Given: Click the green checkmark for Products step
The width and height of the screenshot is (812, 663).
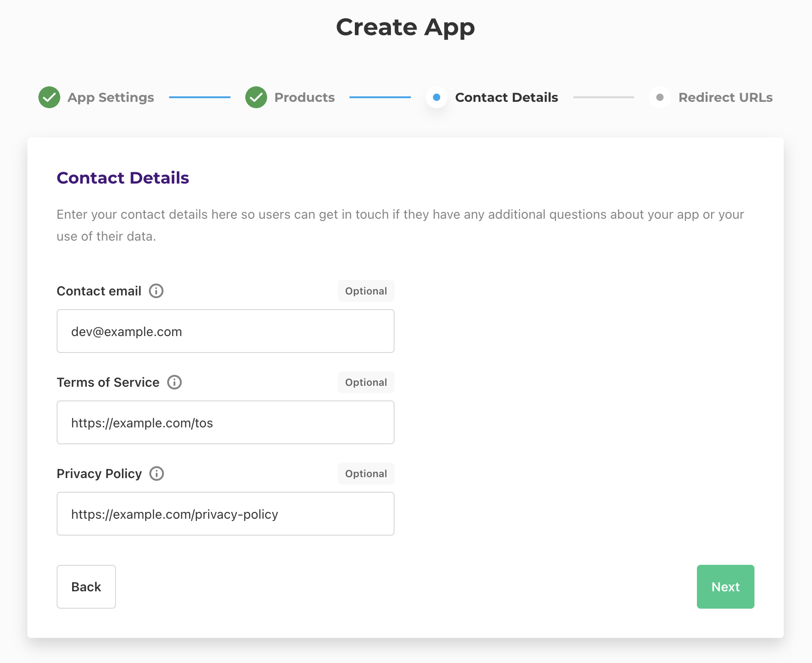Looking at the screenshot, I should [256, 97].
